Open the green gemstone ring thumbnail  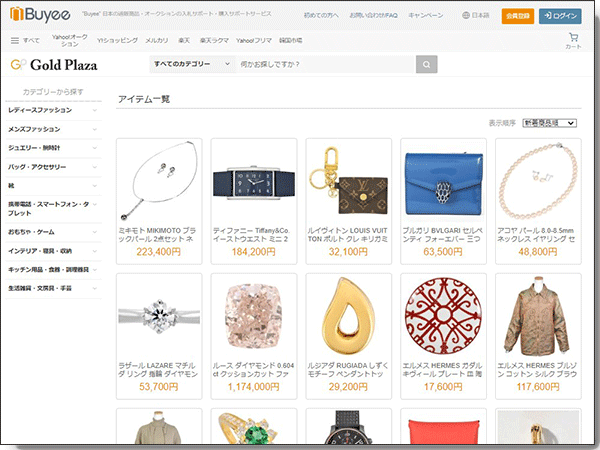pyautogui.click(x=254, y=427)
